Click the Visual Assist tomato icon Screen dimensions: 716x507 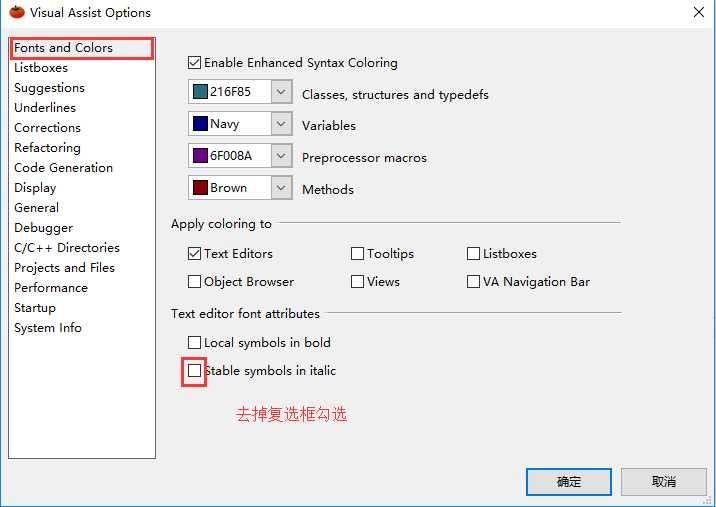point(17,12)
